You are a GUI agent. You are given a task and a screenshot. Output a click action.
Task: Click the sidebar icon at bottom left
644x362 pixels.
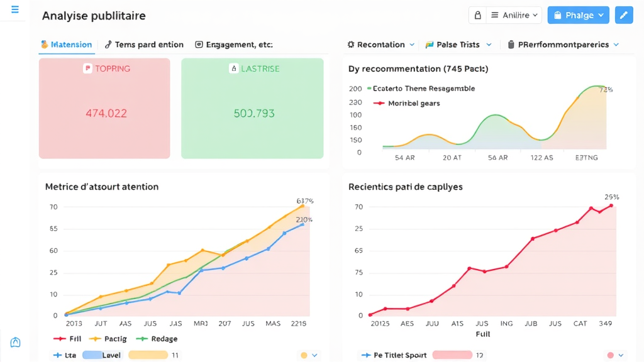coord(16,342)
